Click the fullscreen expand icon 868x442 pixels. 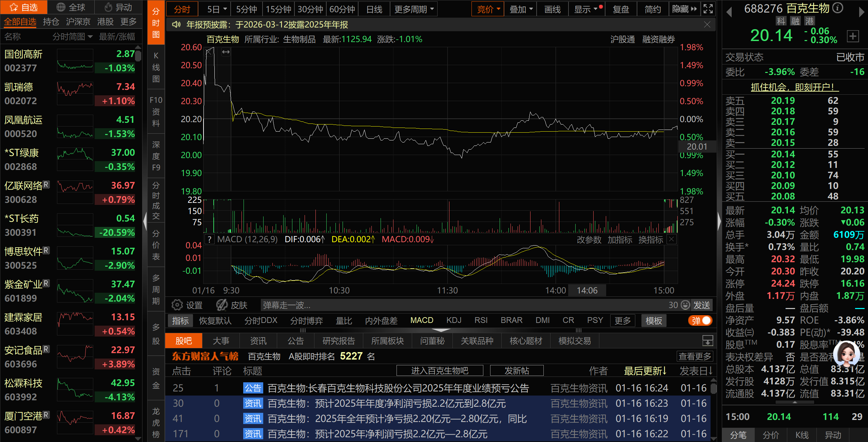click(x=708, y=9)
